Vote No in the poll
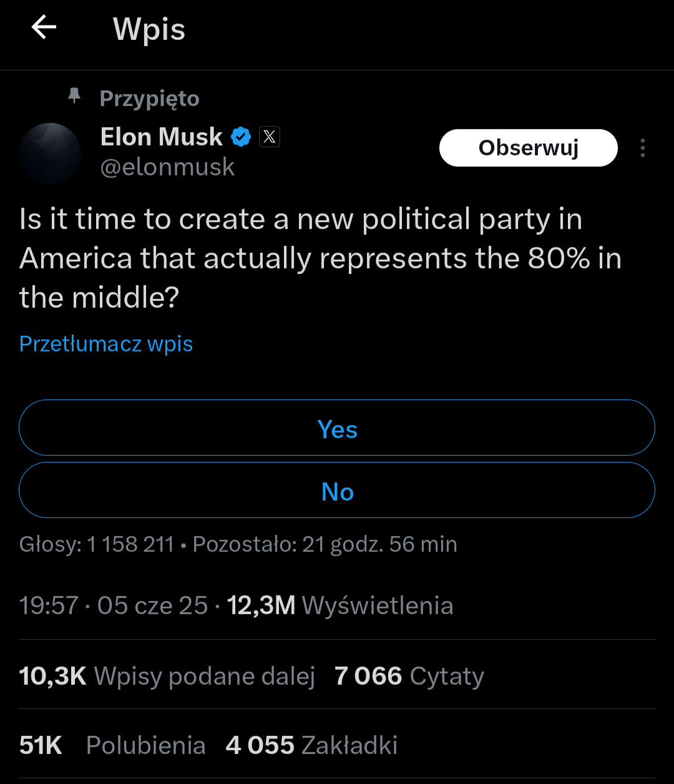Image resolution: width=674 pixels, height=784 pixels. tap(337, 491)
